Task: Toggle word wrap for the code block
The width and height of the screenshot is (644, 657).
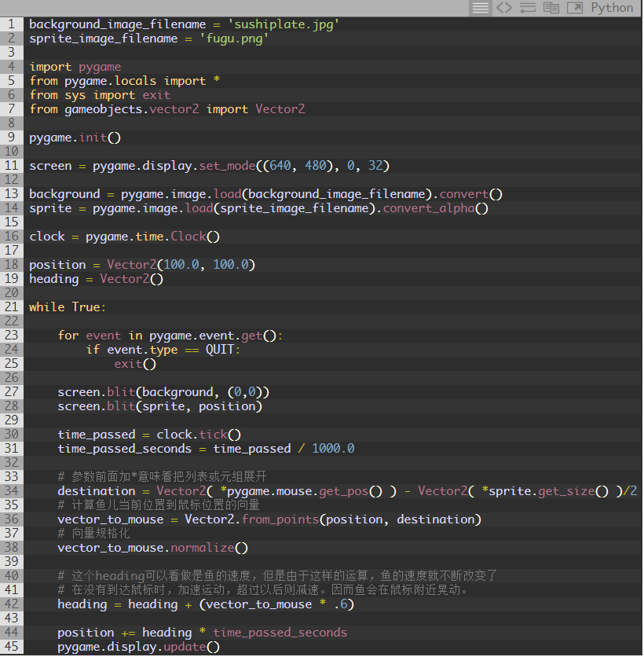Action: pyautogui.click(x=529, y=8)
